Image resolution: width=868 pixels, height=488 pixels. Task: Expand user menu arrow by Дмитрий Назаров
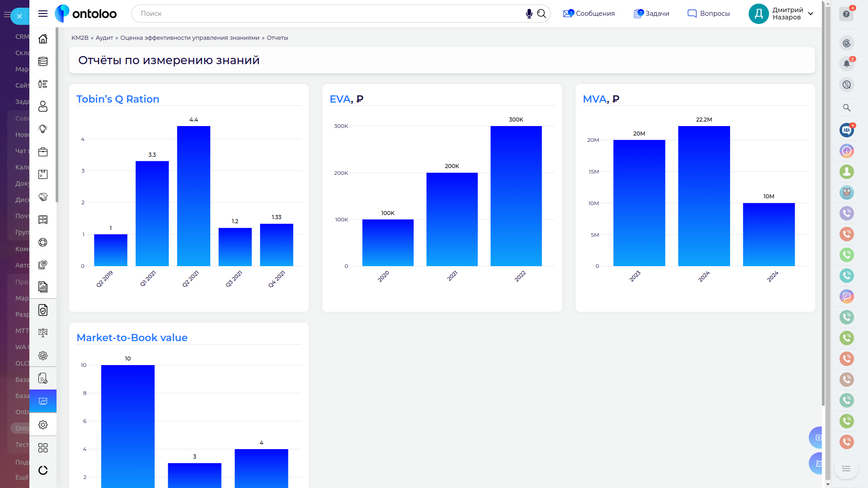click(x=811, y=14)
